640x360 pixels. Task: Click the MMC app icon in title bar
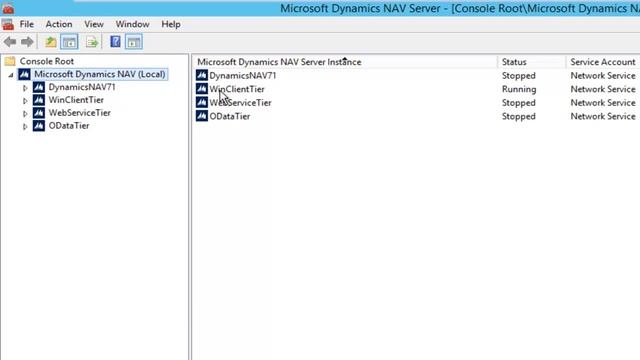(8, 8)
